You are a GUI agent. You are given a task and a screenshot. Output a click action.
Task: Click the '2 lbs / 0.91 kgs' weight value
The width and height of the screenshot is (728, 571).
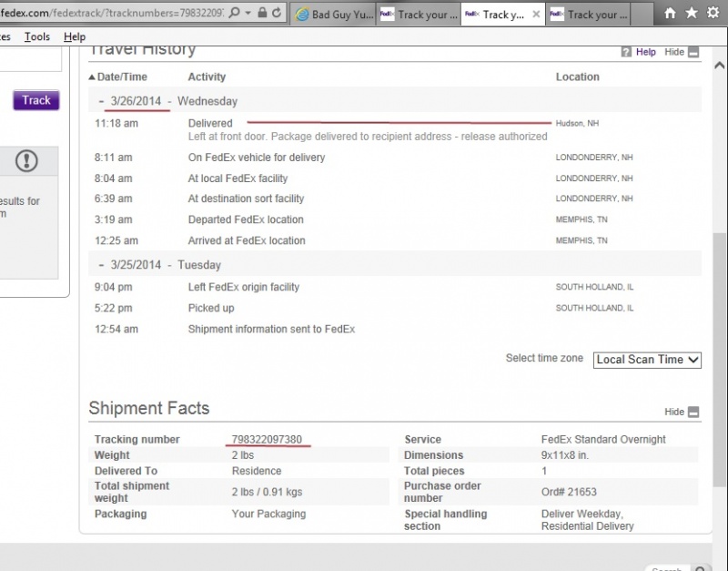[x=267, y=492]
